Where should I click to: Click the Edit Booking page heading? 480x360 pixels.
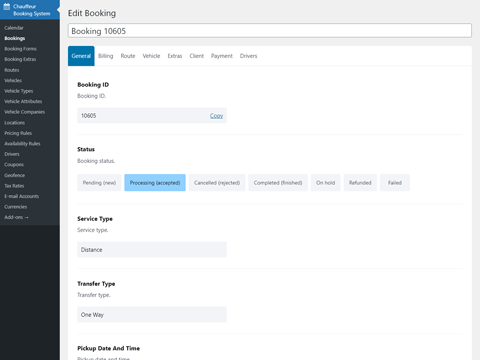[x=92, y=13]
